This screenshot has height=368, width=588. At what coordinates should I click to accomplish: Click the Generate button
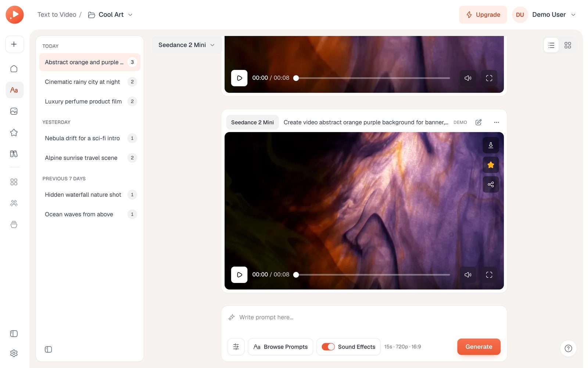(x=479, y=347)
